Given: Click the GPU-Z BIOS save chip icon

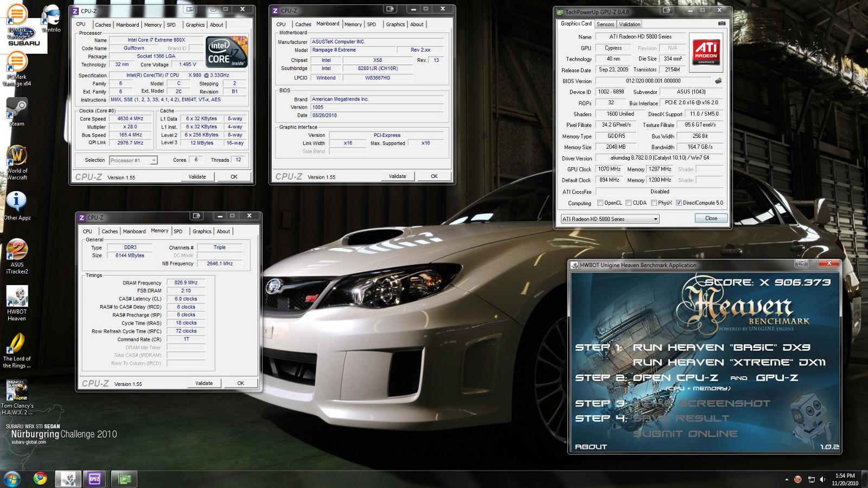Looking at the screenshot, I should (x=718, y=81).
